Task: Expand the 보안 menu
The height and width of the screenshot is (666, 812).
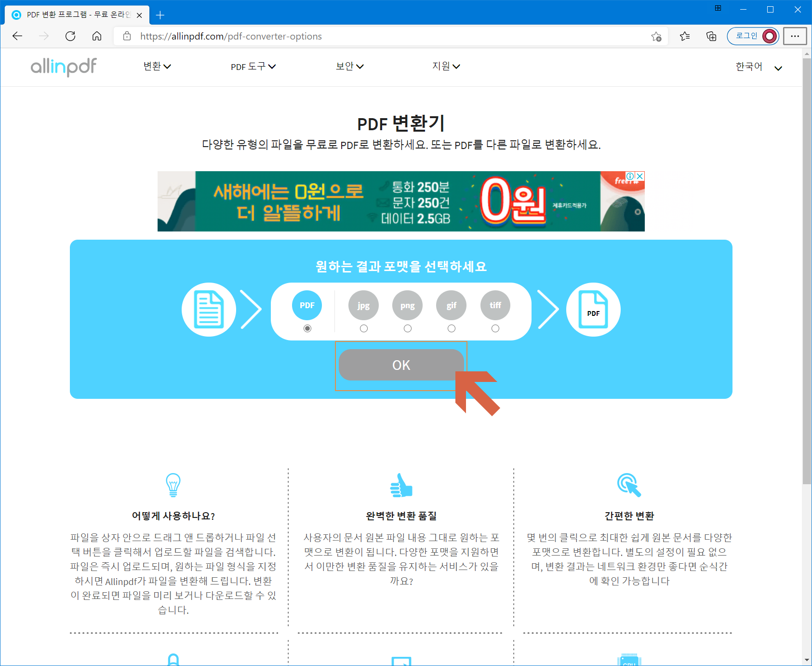Action: point(350,67)
